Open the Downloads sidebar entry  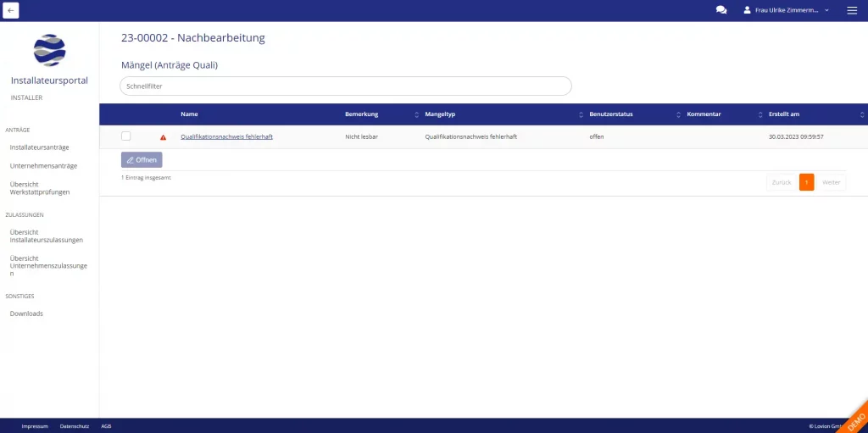26,314
